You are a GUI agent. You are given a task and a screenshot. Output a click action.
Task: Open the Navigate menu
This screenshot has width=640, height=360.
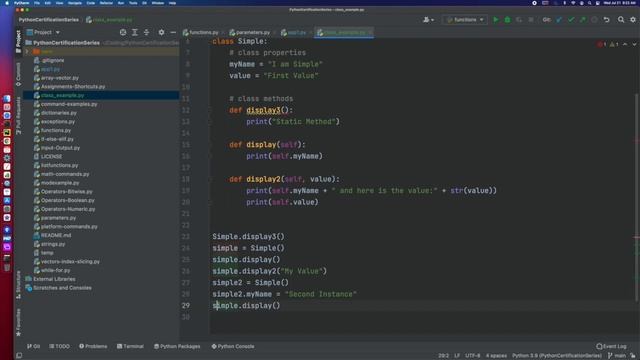click(x=75, y=3)
